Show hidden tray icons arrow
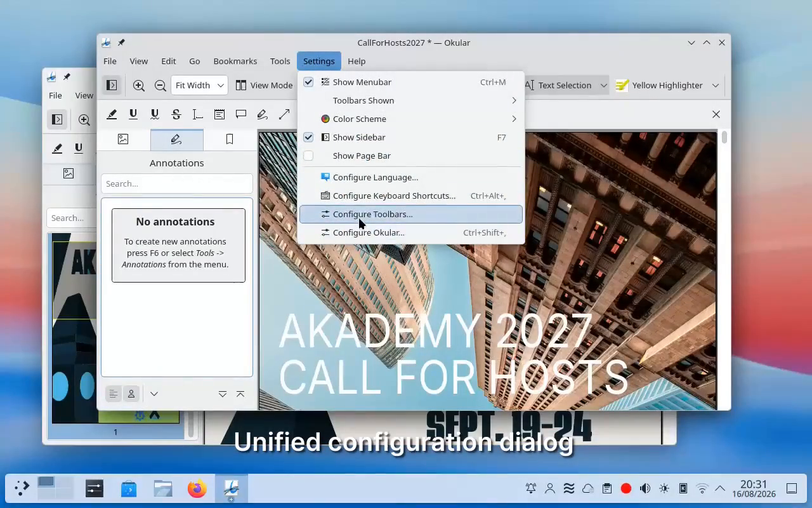Image resolution: width=812 pixels, height=508 pixels. coord(720,488)
